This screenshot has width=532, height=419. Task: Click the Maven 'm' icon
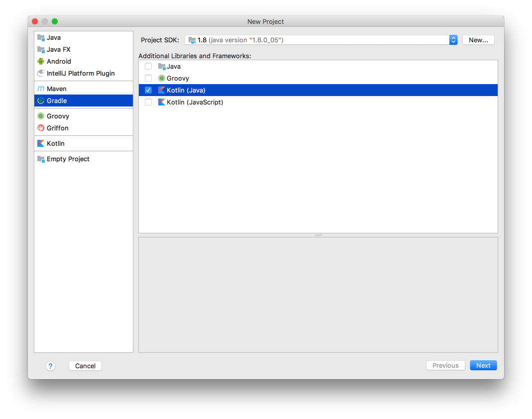click(41, 89)
